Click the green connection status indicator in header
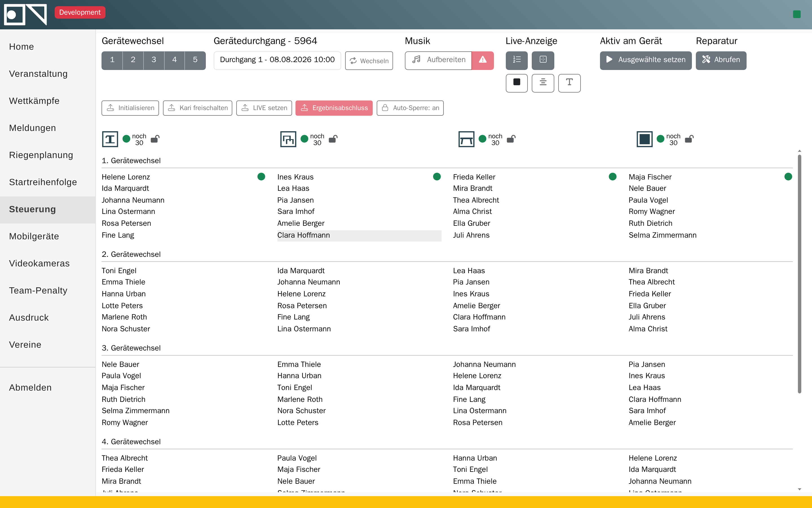 [797, 14]
